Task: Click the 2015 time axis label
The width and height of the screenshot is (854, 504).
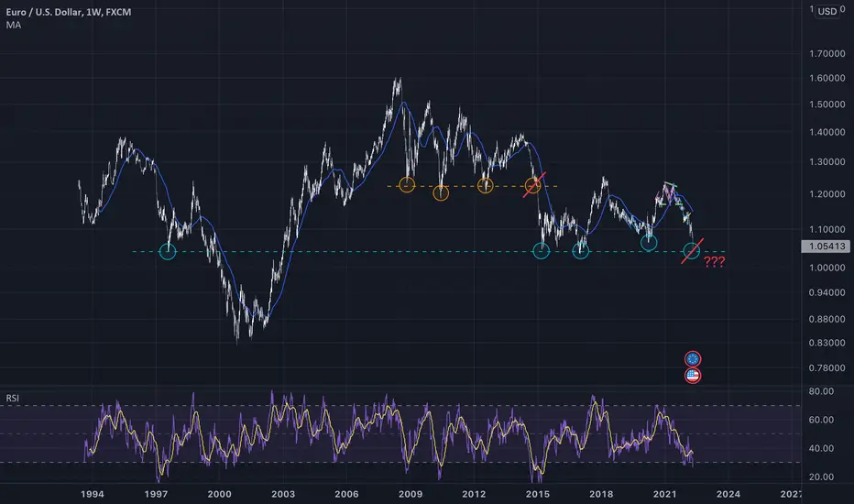Action: (538, 494)
